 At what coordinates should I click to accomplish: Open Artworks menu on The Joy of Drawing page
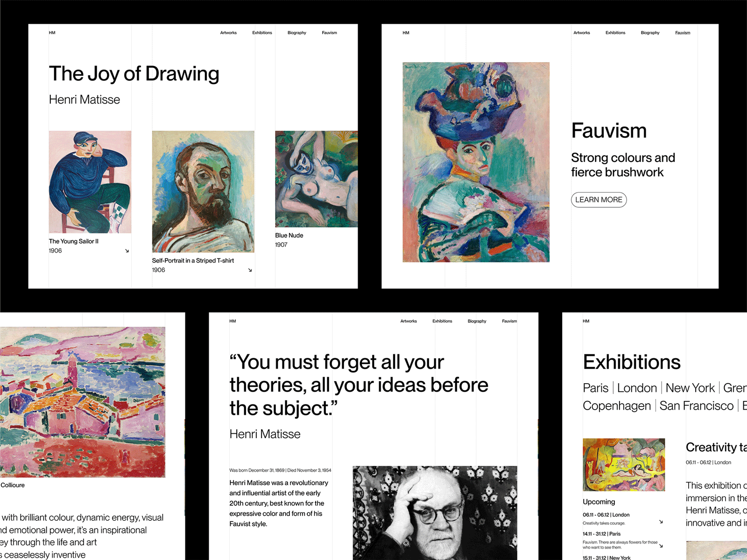[x=228, y=33]
